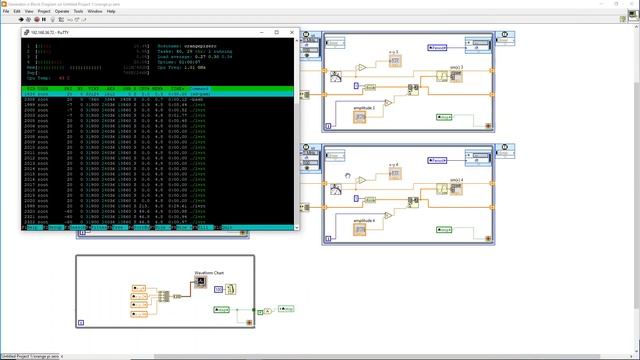Click the lower loop's conditional stop terminal
This screenshot has height=360, width=640.
[x=488, y=238]
